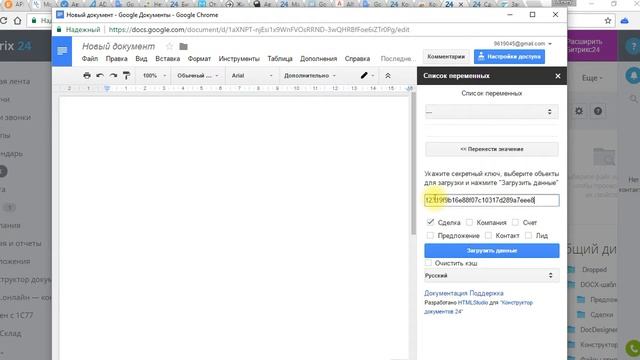Enable the Предложение checkbox
This screenshot has height=360, width=640.
(x=430, y=236)
